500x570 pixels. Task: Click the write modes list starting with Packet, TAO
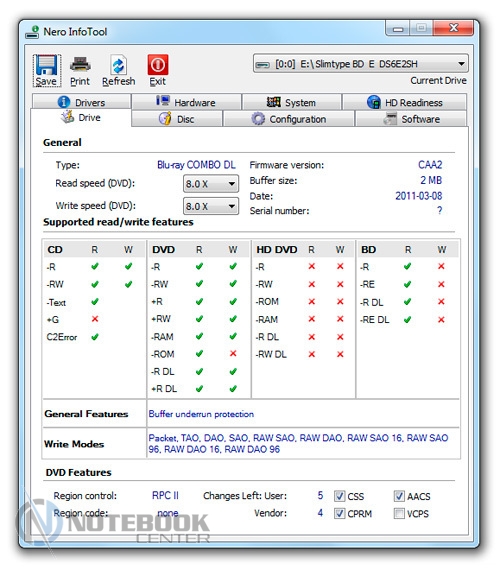pyautogui.click(x=298, y=443)
